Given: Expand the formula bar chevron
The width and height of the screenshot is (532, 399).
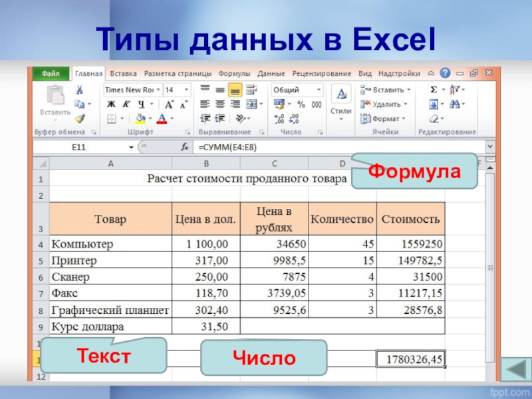Looking at the screenshot, I should click(x=490, y=147).
